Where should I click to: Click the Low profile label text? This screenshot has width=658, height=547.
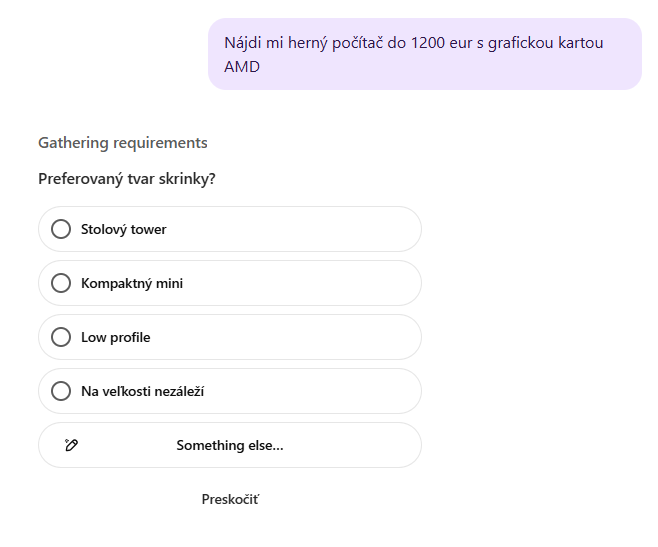coord(116,337)
